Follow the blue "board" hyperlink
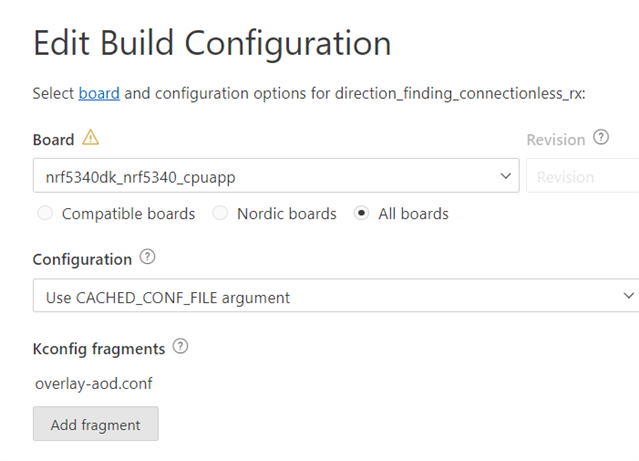The height and width of the screenshot is (461, 639). pyautogui.click(x=99, y=93)
